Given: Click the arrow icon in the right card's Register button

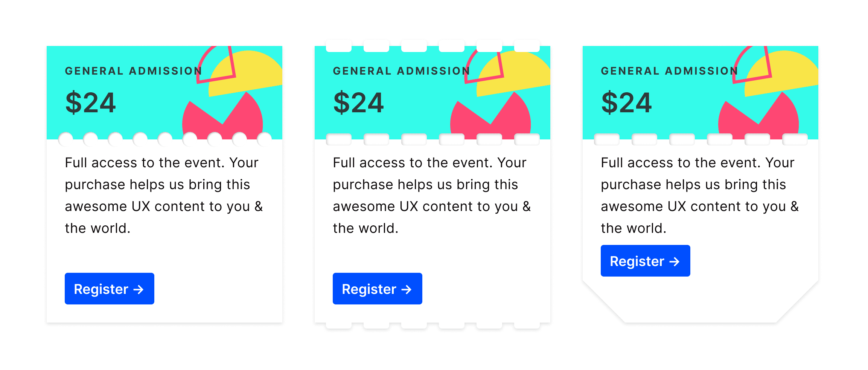Looking at the screenshot, I should click(x=675, y=261).
